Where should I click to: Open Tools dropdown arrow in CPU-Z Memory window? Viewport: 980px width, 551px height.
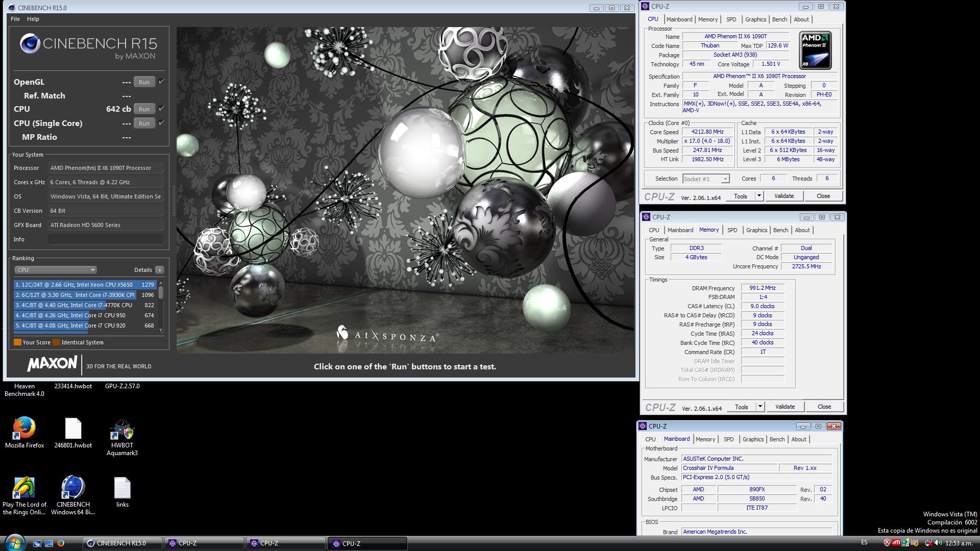point(760,407)
